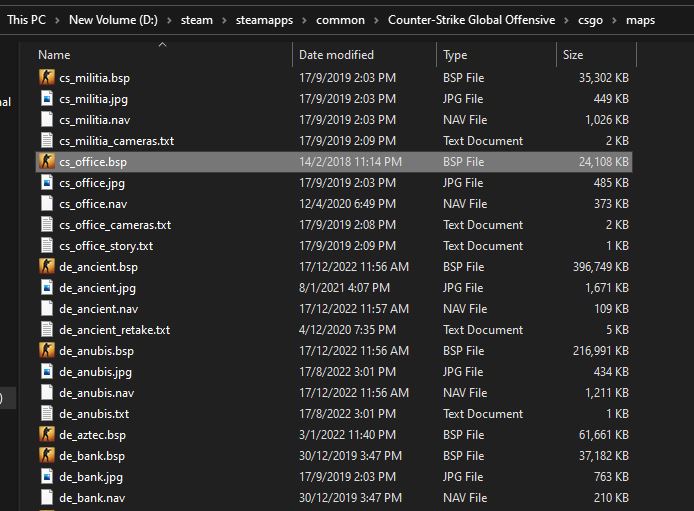694x511 pixels.
Task: Open dropdown arrow after steam breadcrumb
Action: (x=224, y=20)
